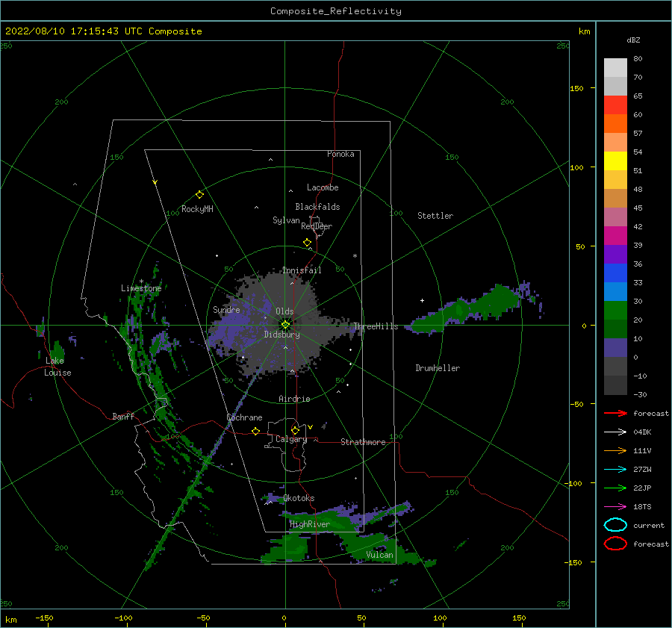Click the yellow diamond marker below Cochrane
The height and width of the screenshot is (628, 672).
click(256, 431)
